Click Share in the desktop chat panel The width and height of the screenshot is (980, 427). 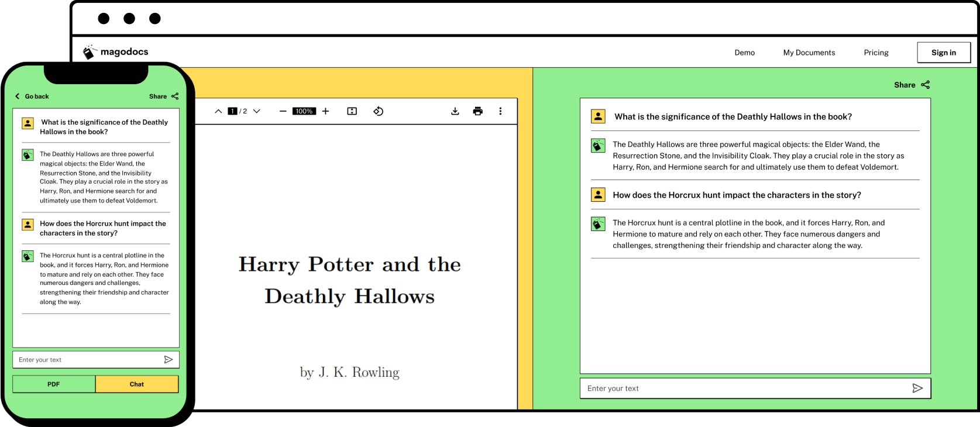point(905,85)
